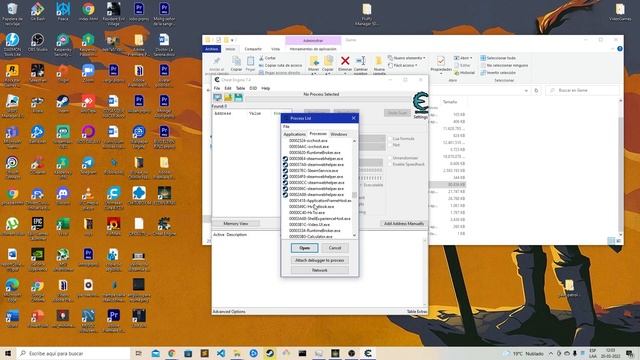Image resolution: width=640 pixels, height=360 pixels.
Task: Expand Explorer quick access toolbar dropdown arrow
Action: (232, 40)
